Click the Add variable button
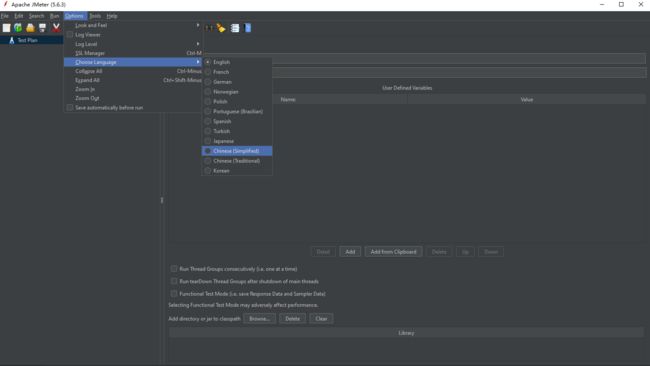 (x=350, y=252)
